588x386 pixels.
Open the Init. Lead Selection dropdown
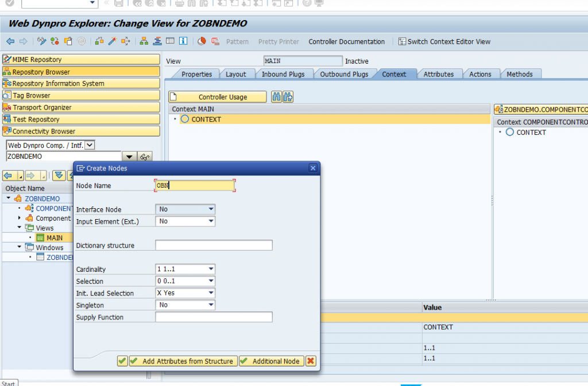211,293
